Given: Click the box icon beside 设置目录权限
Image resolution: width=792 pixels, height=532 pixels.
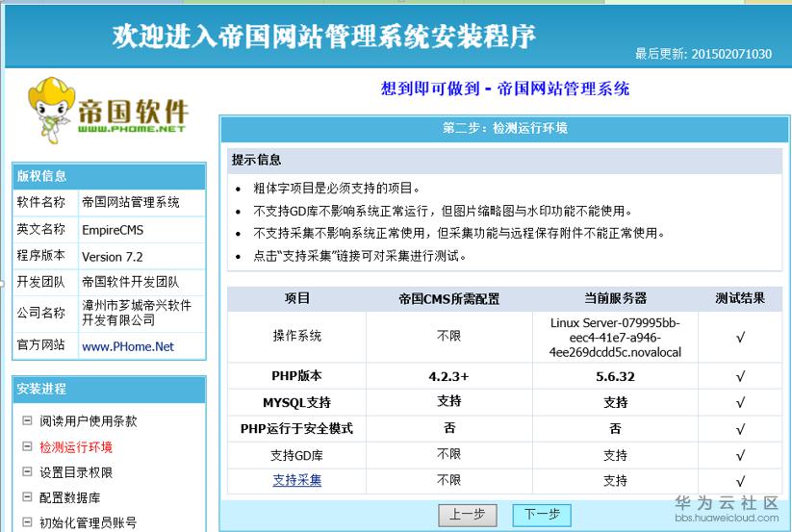Looking at the screenshot, I should tap(27, 471).
